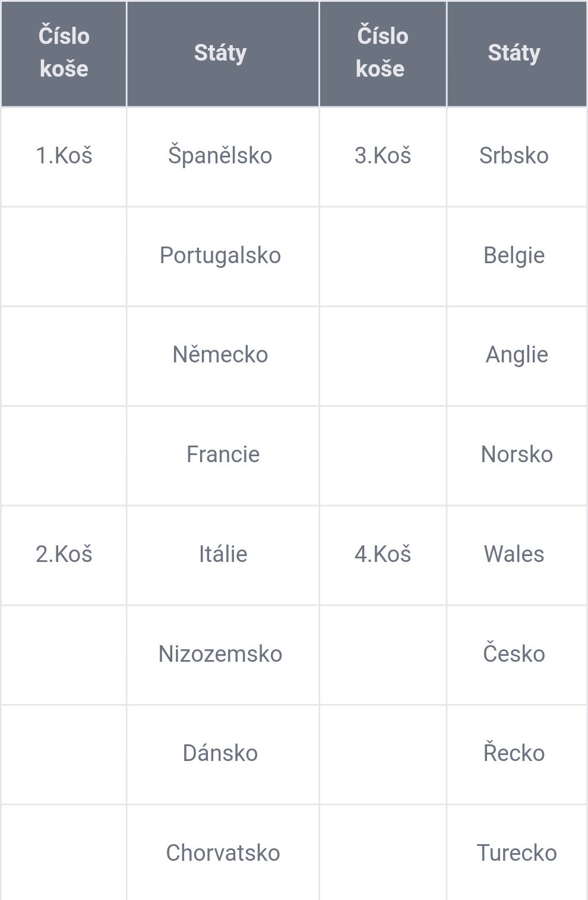
Task: Click the 3.Koš basket label
Action: pyautogui.click(x=383, y=156)
